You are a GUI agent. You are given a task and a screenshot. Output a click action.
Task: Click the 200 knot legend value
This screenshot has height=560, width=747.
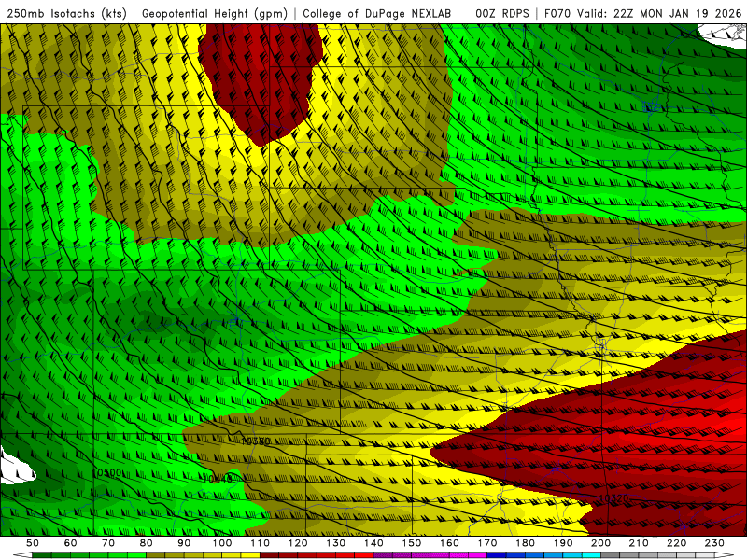(601, 543)
